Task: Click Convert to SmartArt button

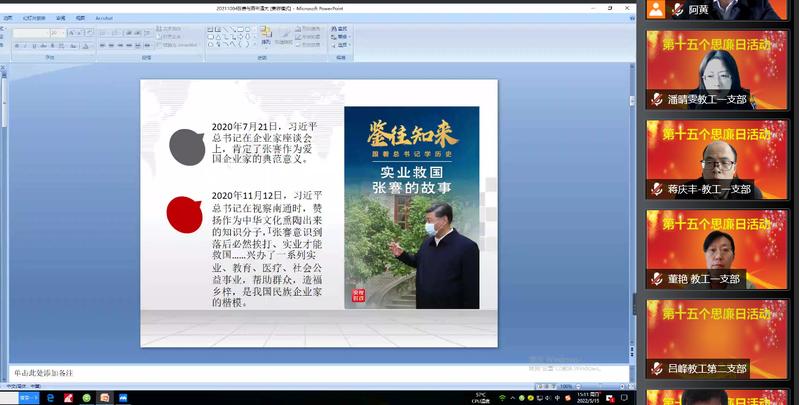Action: click(177, 45)
